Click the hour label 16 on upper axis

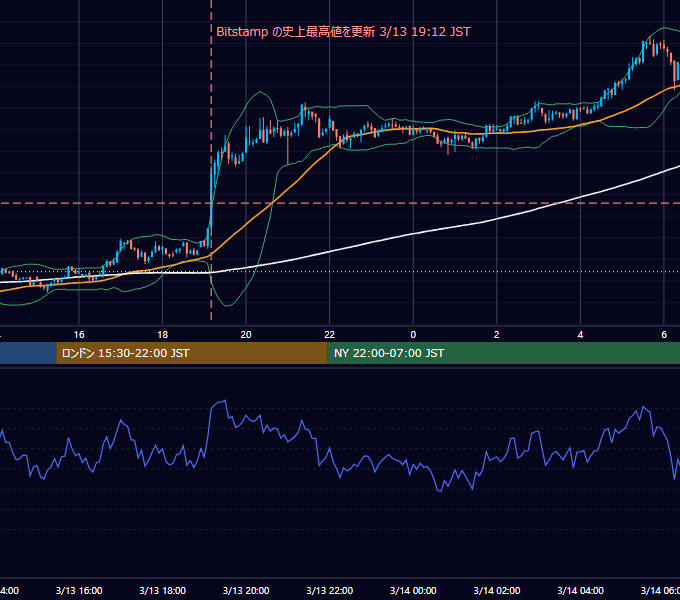coord(79,334)
